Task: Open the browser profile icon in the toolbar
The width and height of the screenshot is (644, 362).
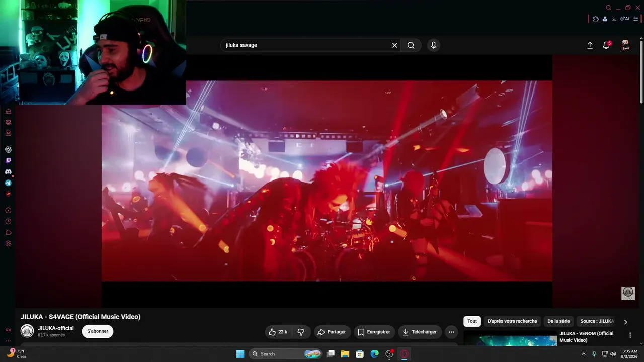Action: (605, 19)
